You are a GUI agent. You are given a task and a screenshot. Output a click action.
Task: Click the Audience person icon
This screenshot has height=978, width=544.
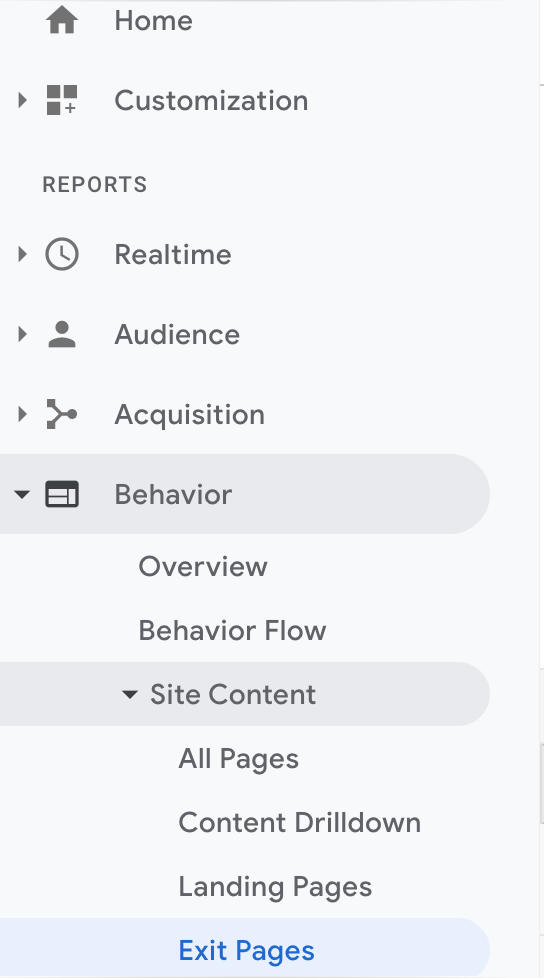click(62, 334)
